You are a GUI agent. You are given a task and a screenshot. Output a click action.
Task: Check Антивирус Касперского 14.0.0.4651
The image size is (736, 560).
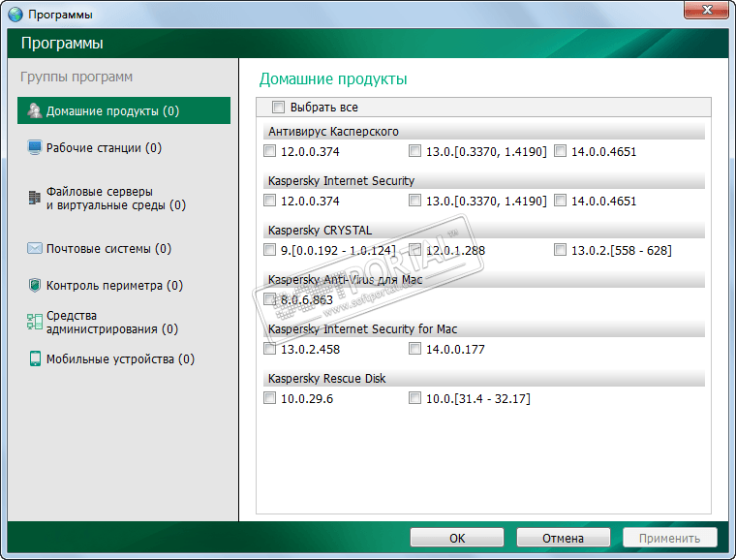click(x=560, y=151)
